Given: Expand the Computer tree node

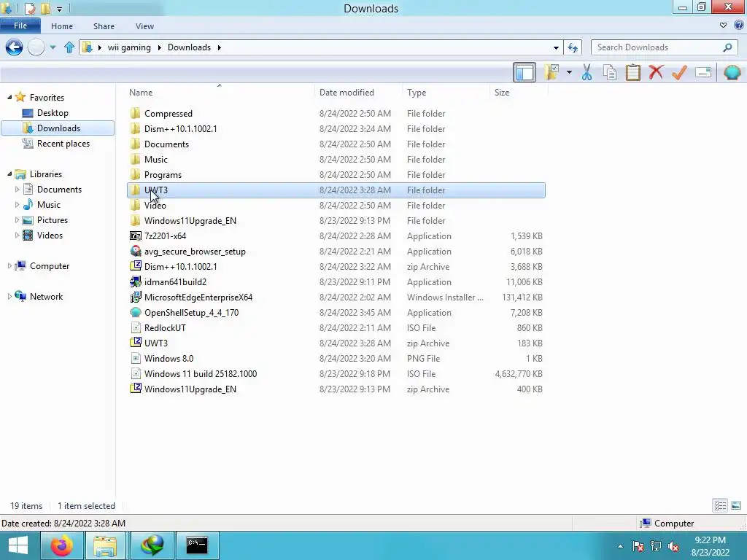Looking at the screenshot, I should (x=9, y=265).
